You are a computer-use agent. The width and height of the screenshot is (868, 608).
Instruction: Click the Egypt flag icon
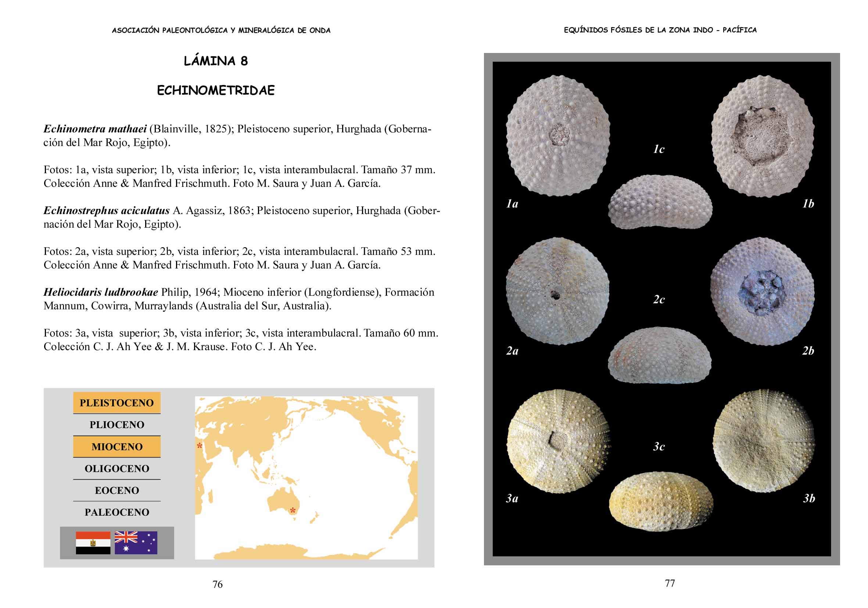pyautogui.click(x=93, y=543)
